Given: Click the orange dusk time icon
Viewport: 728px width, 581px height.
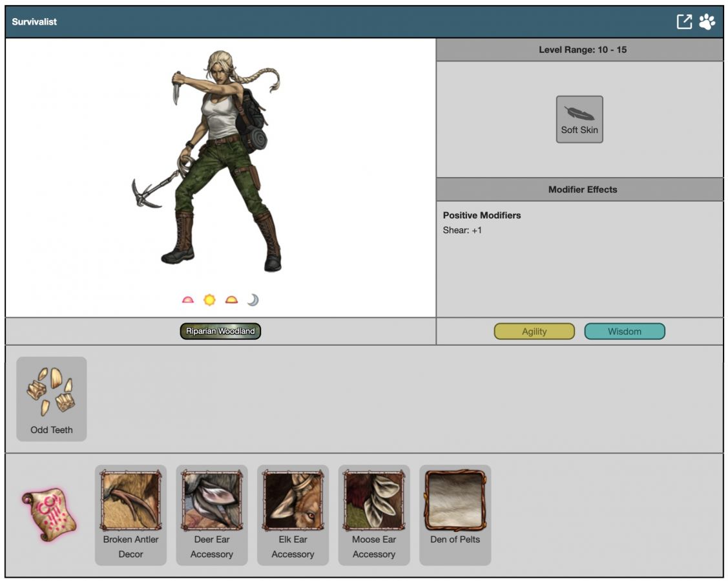Looking at the screenshot, I should coord(231,300).
